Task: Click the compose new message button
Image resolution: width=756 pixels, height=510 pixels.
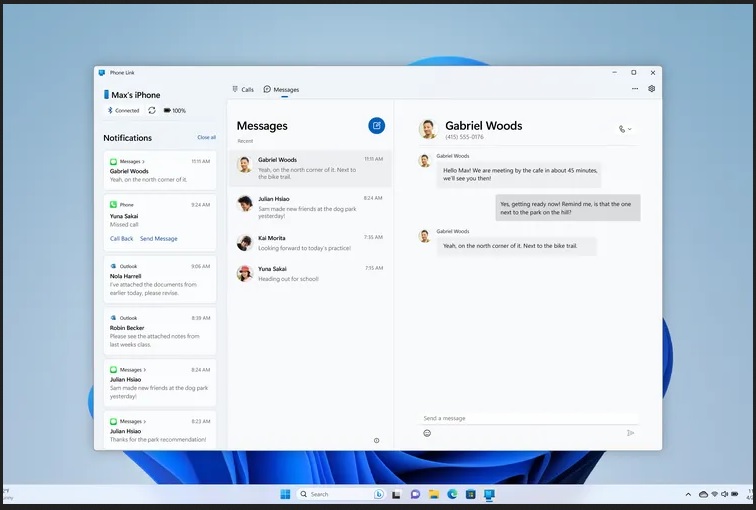Action: coord(377,126)
